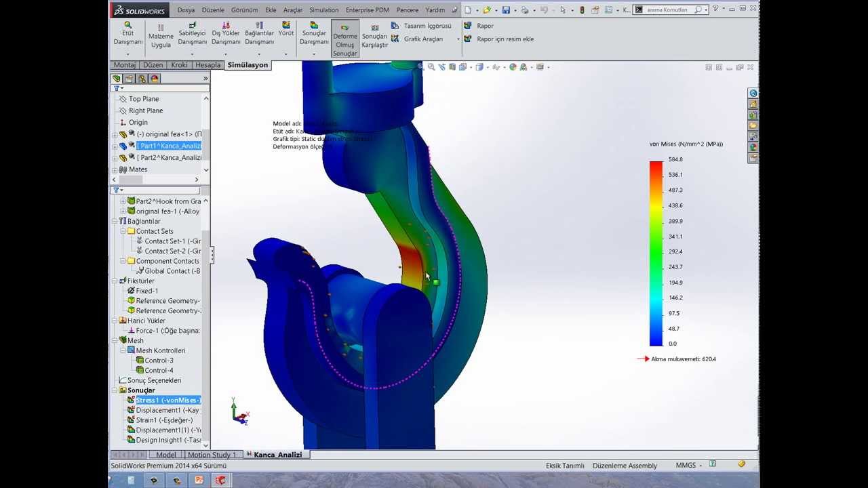Select Fixed-1 fixture item
868x488 pixels.
click(x=146, y=291)
